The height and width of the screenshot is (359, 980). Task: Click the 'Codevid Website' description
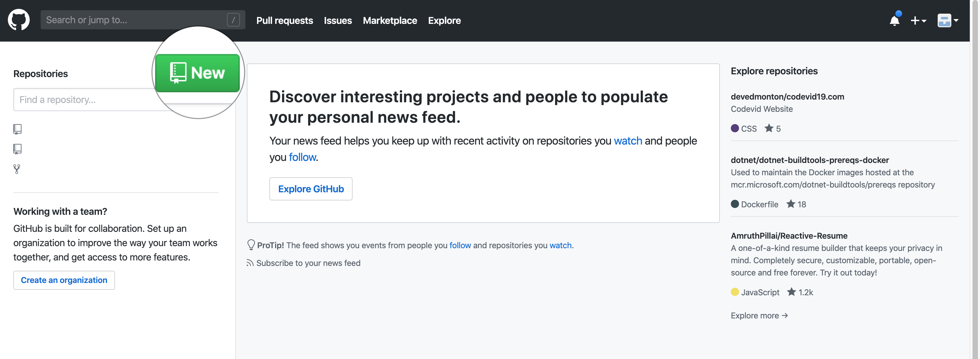[761, 109]
